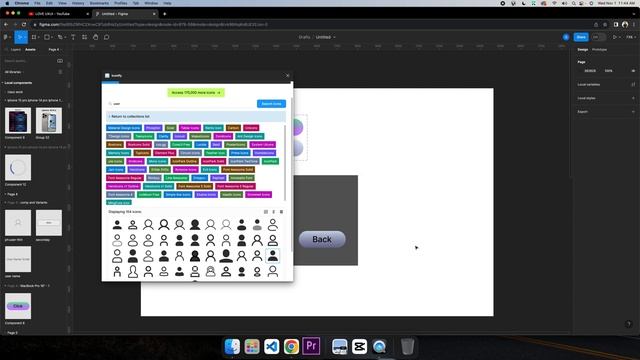Open Local variables settings icon
The height and width of the screenshot is (360, 640).
pos(633,84)
